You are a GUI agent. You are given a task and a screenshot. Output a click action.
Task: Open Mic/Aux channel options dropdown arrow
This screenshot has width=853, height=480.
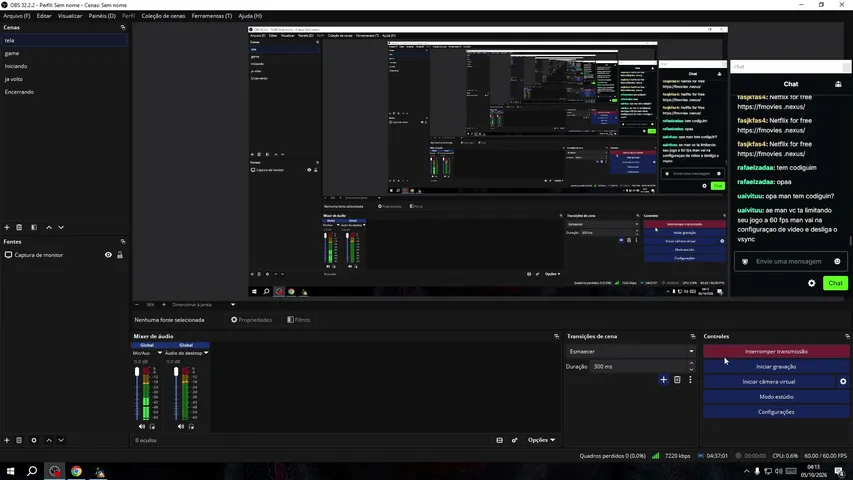coord(159,353)
